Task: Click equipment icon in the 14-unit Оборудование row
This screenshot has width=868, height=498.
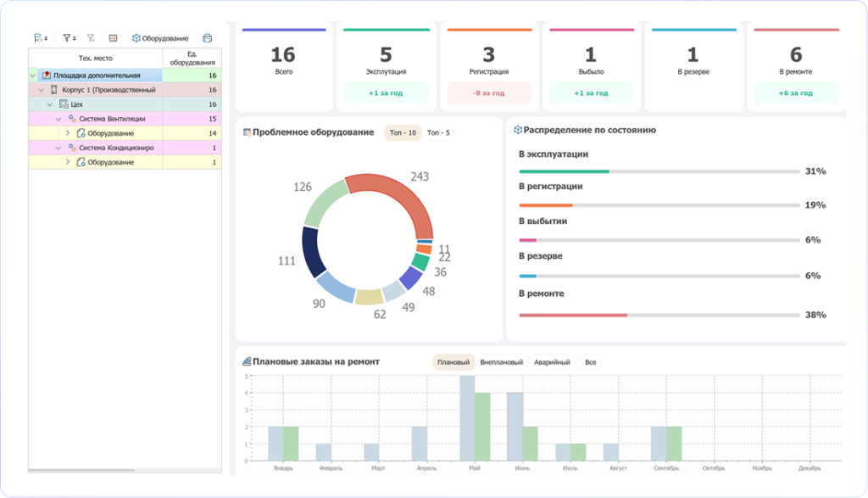Action: point(81,133)
